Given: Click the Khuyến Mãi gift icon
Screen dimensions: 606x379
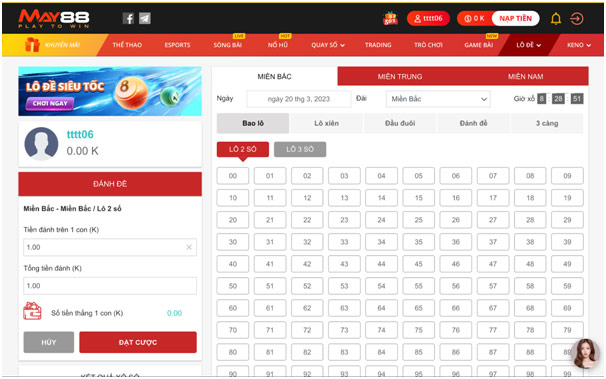Looking at the screenshot, I should point(32,44).
